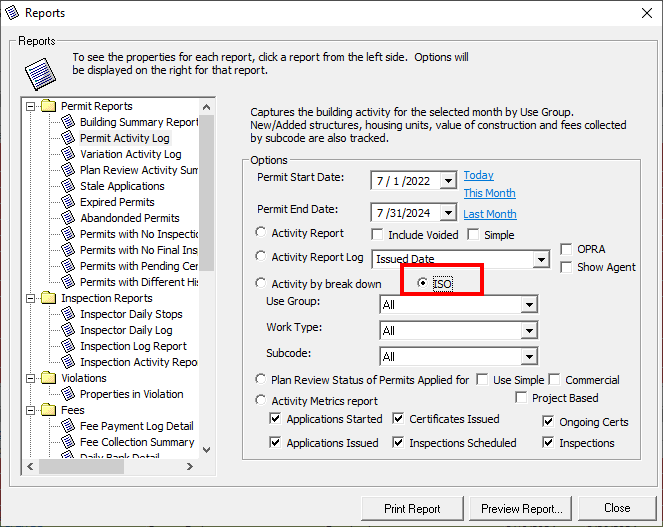Click the Close button
663x527 pixels.
pos(617,508)
